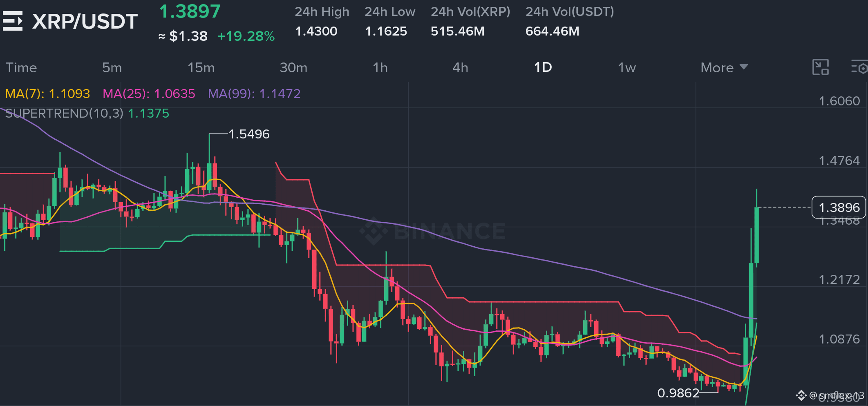
Task: Select the Time chart view
Action: point(21,67)
